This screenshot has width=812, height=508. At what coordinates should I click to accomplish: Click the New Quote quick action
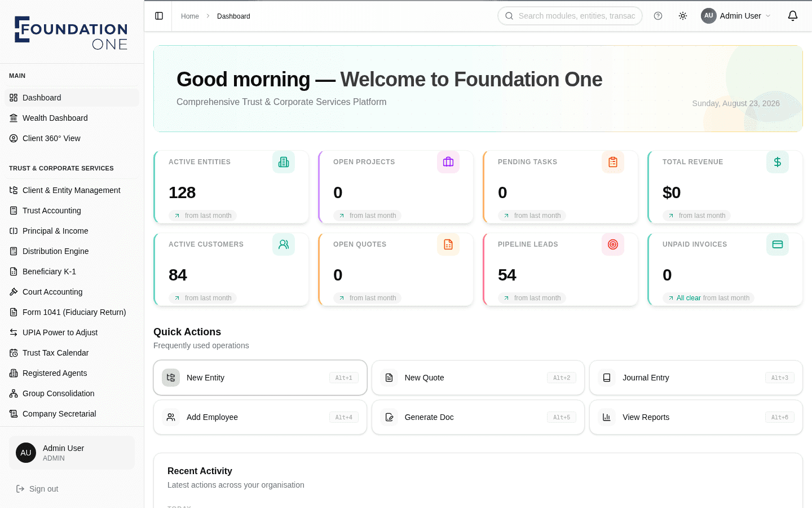tap(478, 378)
